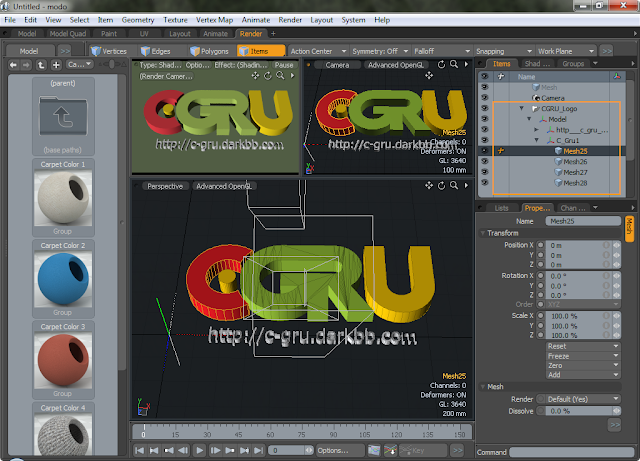
Task: Add a new layout tab with plus
Action: (x=273, y=34)
